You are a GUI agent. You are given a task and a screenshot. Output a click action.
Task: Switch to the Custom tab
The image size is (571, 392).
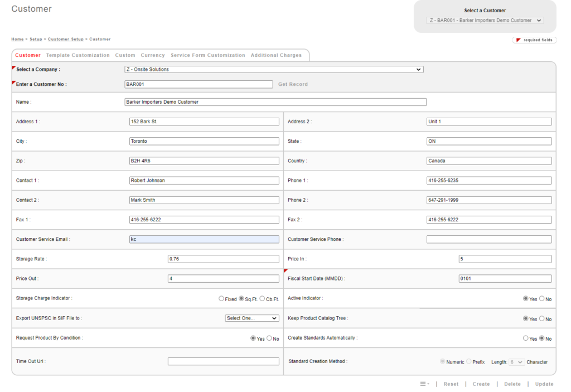pyautogui.click(x=125, y=55)
